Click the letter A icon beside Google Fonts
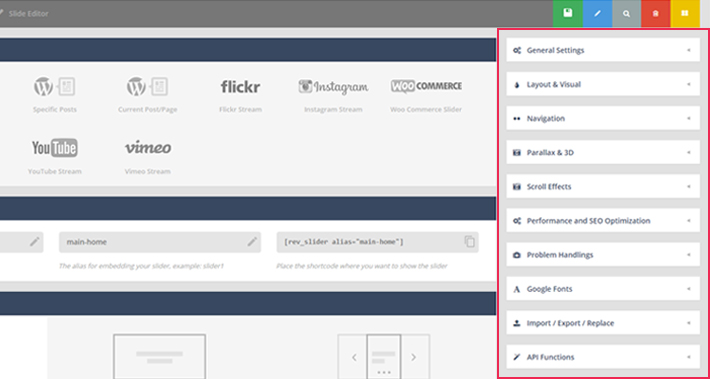Viewport: 710px width, 379px height. coord(517,289)
